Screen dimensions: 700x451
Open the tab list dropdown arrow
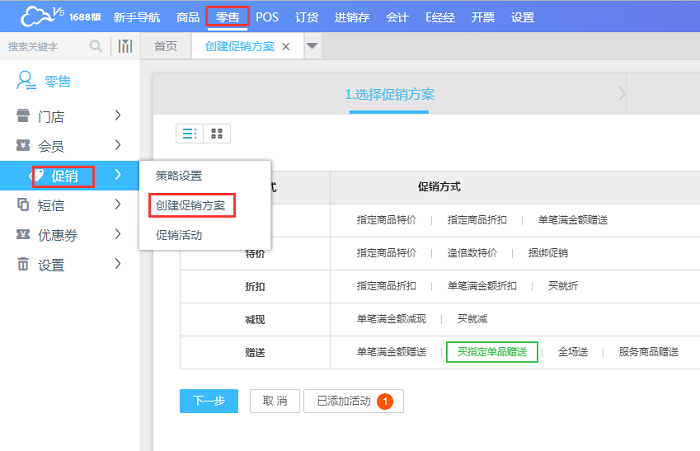312,46
